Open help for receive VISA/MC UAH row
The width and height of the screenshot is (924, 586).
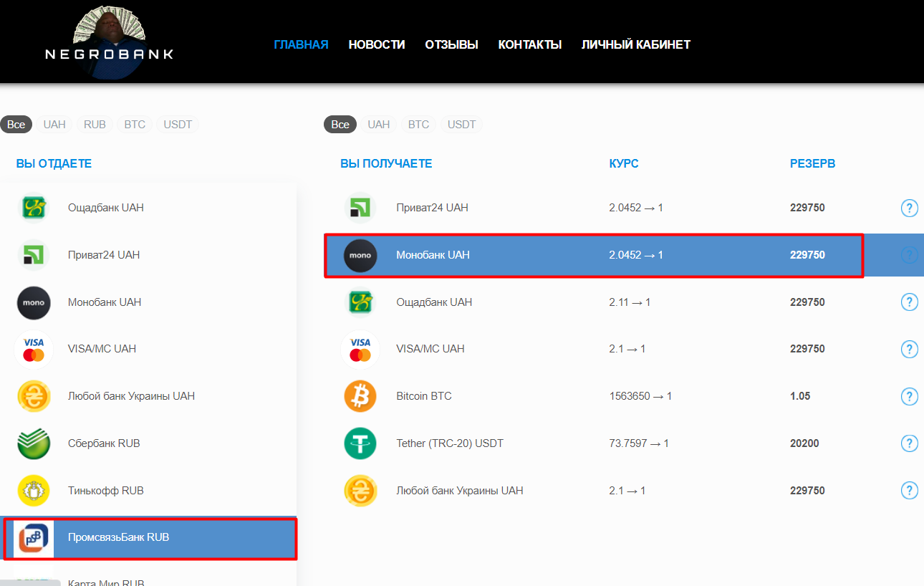(x=909, y=350)
